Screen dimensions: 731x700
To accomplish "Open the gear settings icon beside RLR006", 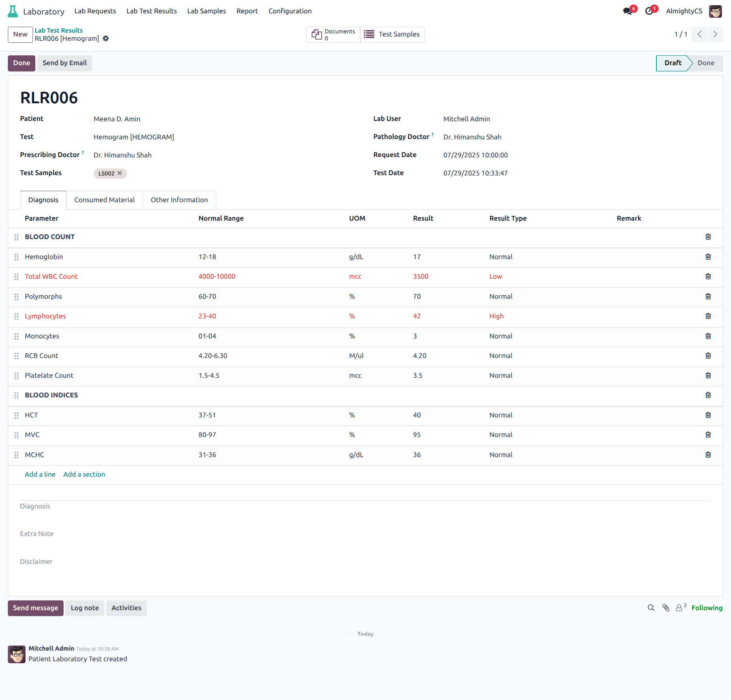I will 106,38.
